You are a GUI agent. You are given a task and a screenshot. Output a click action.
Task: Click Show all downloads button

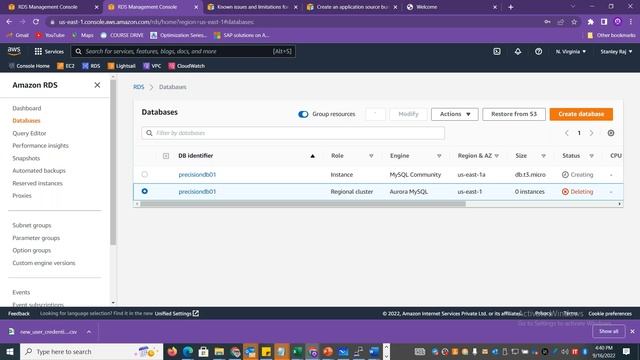click(608, 331)
